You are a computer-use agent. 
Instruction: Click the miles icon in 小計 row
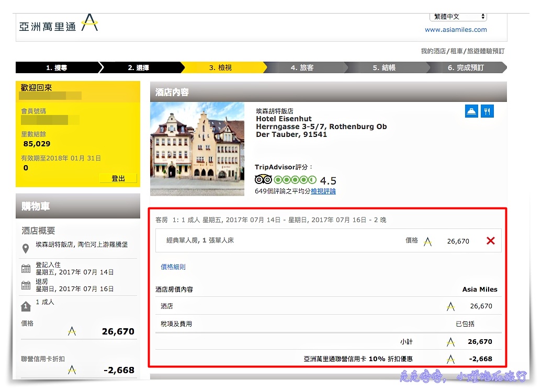[x=450, y=342]
